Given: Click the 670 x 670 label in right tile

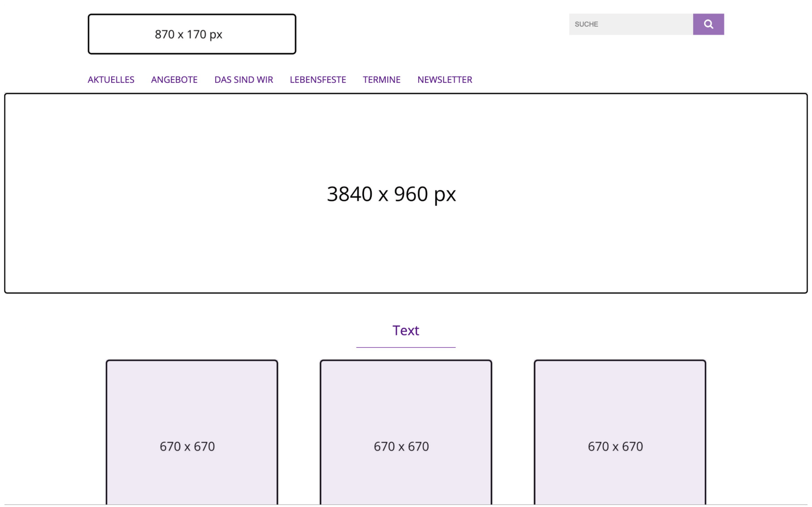Looking at the screenshot, I should click(615, 447).
